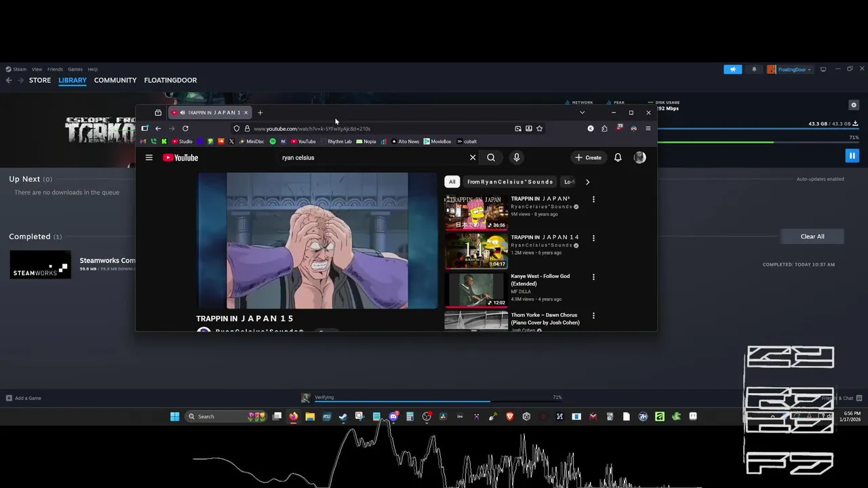The height and width of the screenshot is (488, 868).
Task: Select the From RyanCelsius Sounds chip
Action: pyautogui.click(x=510, y=182)
